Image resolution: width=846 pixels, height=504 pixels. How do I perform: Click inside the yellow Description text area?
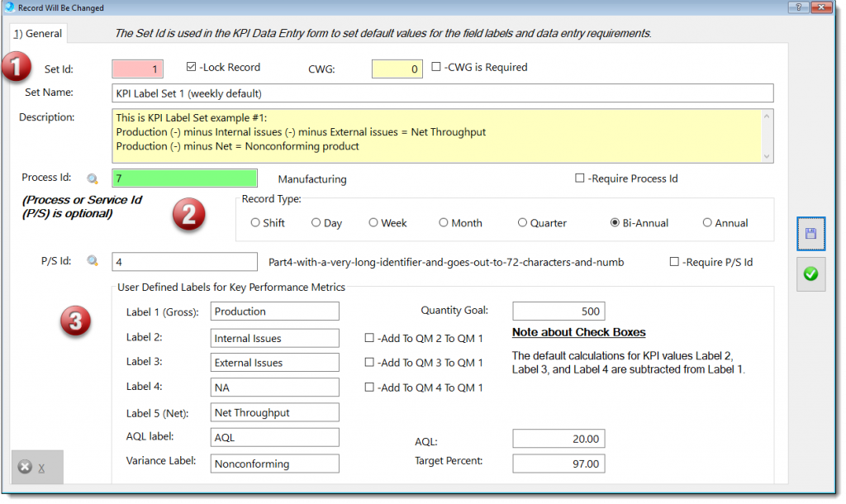pyautogui.click(x=436, y=136)
